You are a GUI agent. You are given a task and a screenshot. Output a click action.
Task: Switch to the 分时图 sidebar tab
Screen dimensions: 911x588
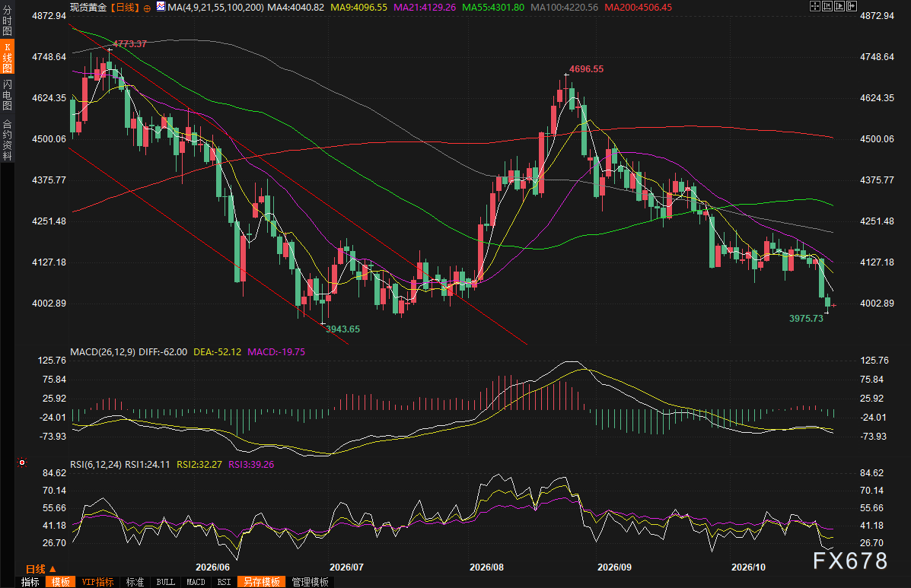(x=7, y=21)
